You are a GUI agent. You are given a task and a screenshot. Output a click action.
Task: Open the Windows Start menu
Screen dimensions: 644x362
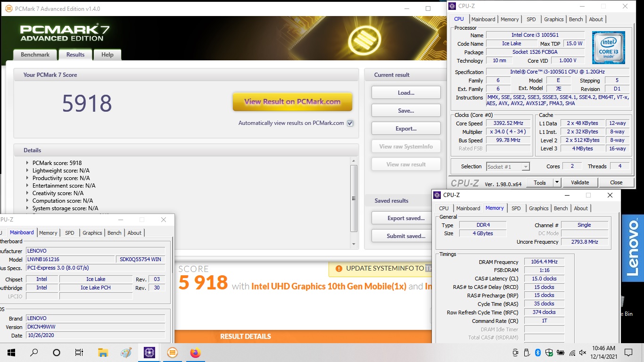pos(11,352)
